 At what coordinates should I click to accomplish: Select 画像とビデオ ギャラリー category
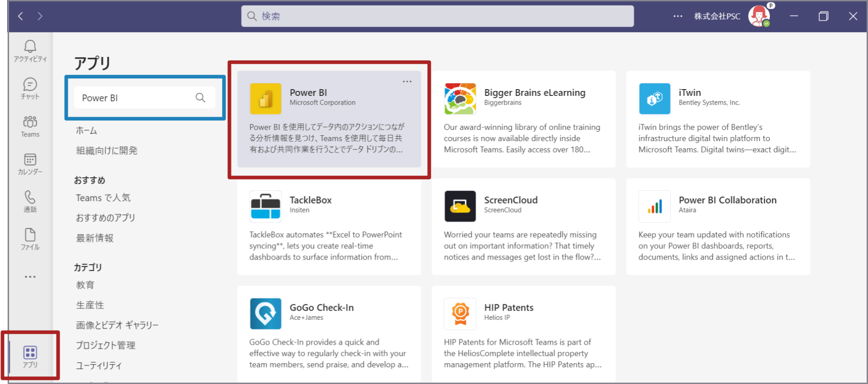pos(117,325)
